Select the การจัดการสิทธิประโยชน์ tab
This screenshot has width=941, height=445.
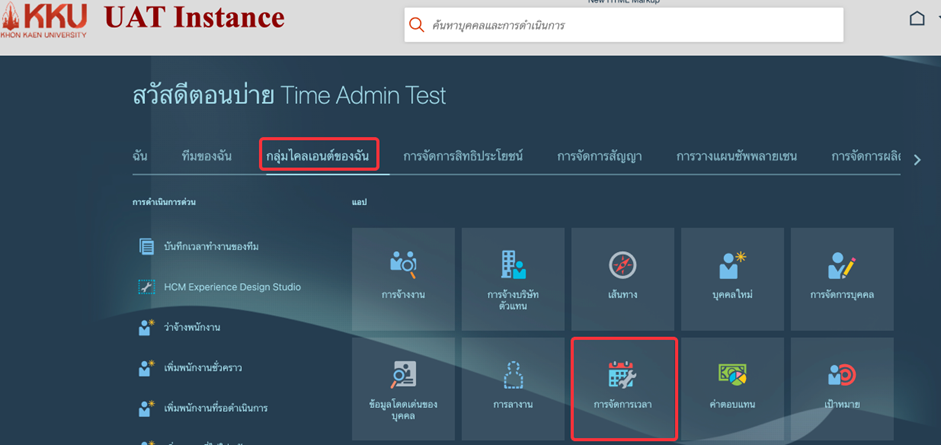click(463, 156)
